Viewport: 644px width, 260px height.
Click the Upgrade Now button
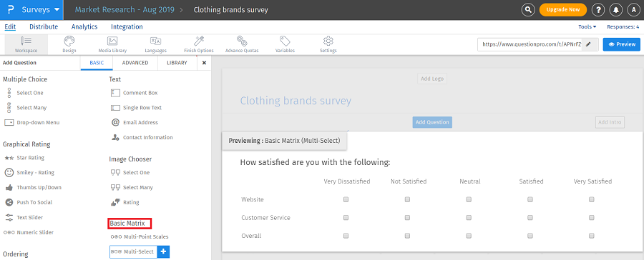coord(563,10)
